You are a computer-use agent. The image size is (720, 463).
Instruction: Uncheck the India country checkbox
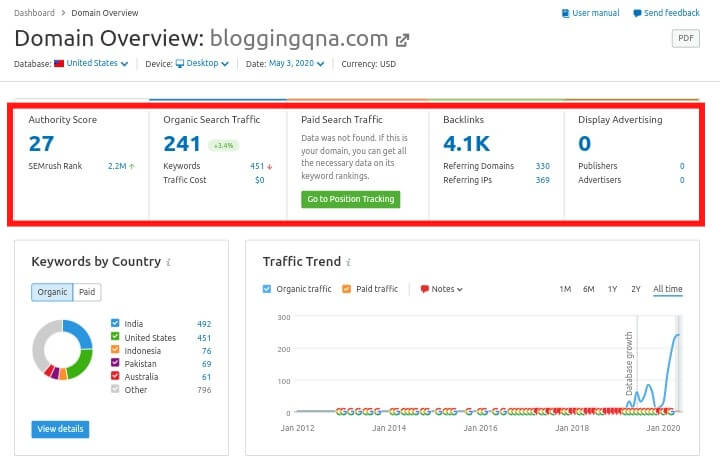pos(115,323)
